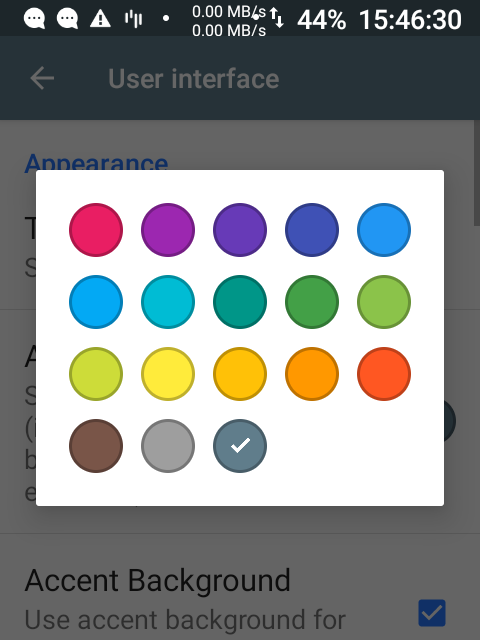Choose the teal color swatch

point(240,302)
